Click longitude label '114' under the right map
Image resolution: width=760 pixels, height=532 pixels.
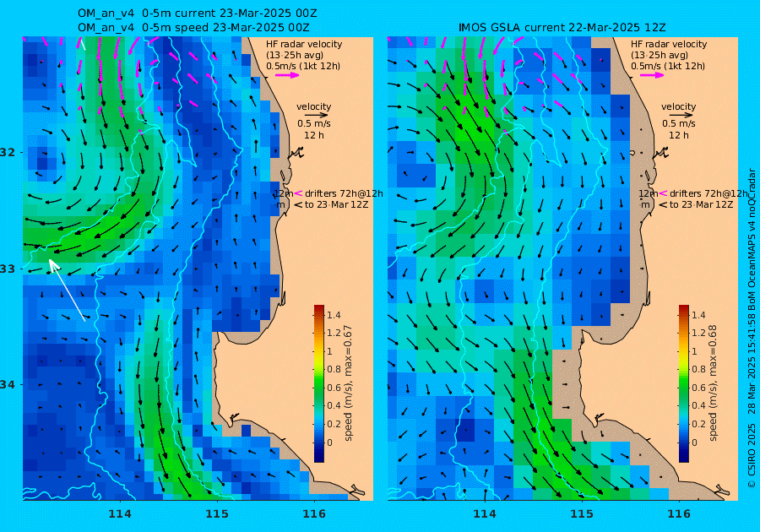click(x=484, y=514)
